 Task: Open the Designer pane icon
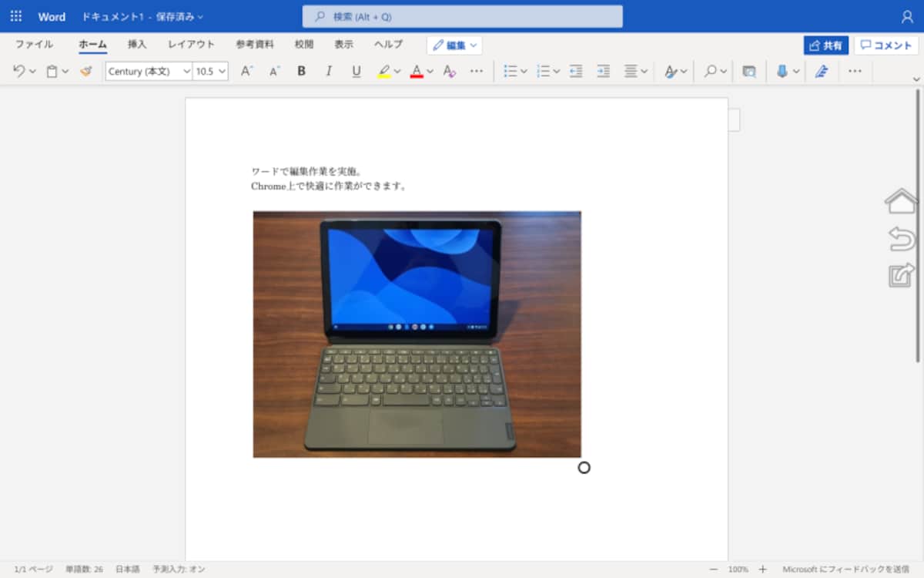[748, 71]
